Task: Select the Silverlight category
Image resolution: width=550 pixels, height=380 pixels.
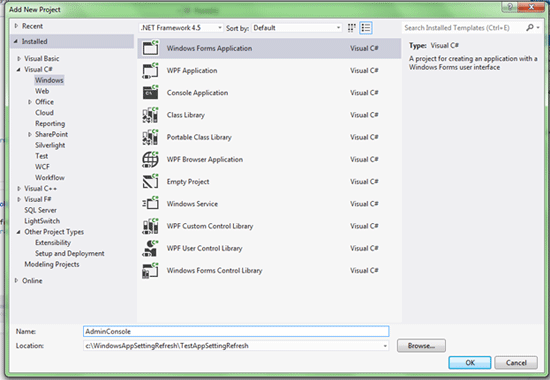Action: [50, 145]
